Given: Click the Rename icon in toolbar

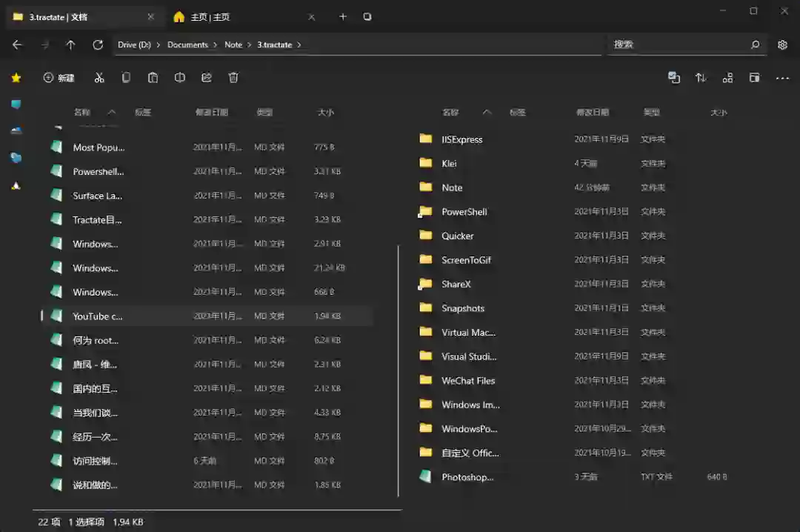Looking at the screenshot, I should 179,78.
